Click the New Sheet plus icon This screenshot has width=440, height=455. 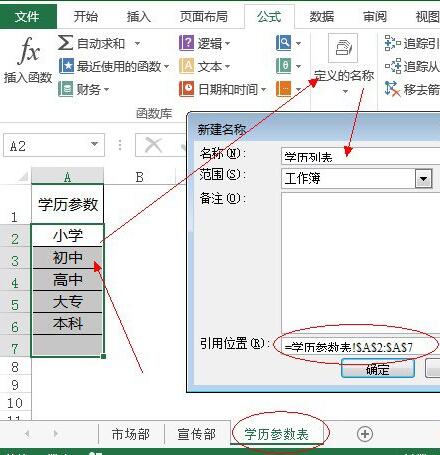(x=365, y=434)
